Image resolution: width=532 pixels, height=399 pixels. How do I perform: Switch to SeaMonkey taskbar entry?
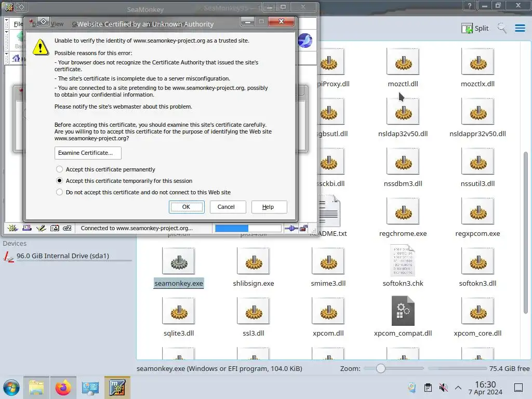(x=117, y=388)
